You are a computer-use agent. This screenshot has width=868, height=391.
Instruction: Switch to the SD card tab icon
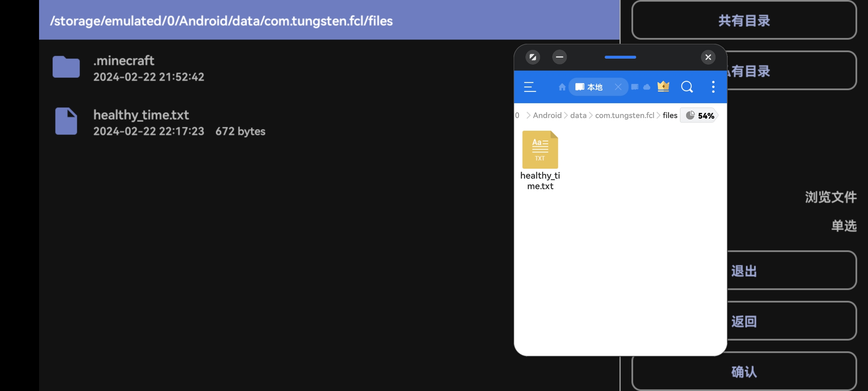(x=635, y=87)
